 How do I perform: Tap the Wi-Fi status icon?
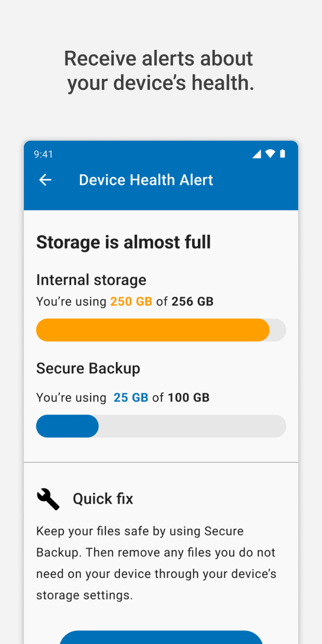[x=270, y=154]
